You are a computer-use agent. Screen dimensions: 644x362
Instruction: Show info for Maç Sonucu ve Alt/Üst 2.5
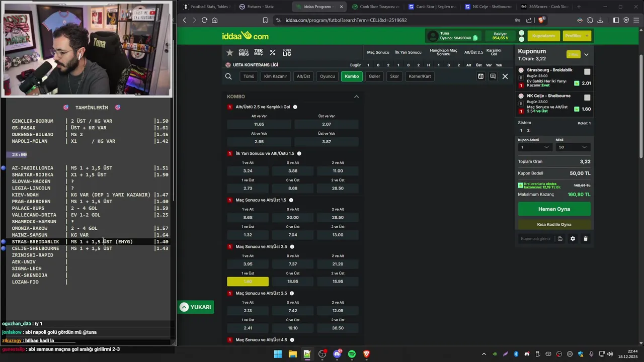tap(292, 247)
